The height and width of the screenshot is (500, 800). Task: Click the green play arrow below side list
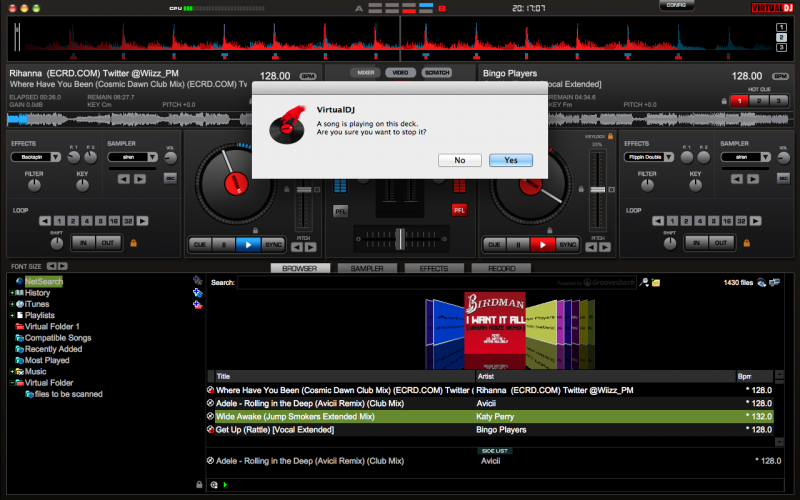click(x=225, y=485)
